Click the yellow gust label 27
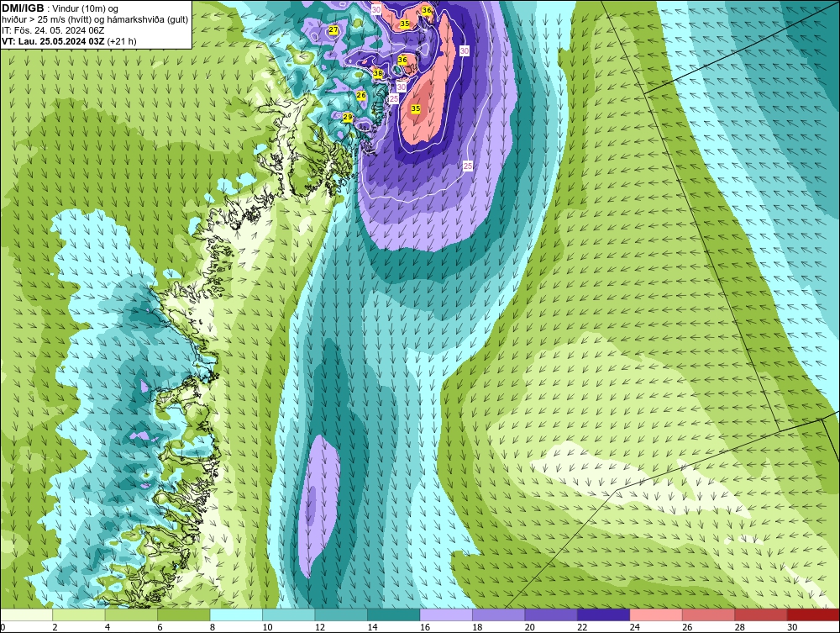Image resolution: width=840 pixels, height=633 pixels. point(333,30)
